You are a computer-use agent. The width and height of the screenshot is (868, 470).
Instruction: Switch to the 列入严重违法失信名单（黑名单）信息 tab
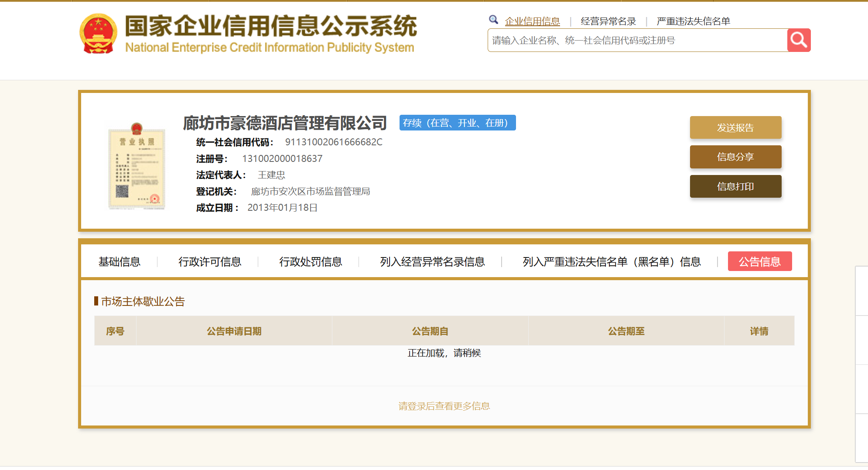coord(612,261)
